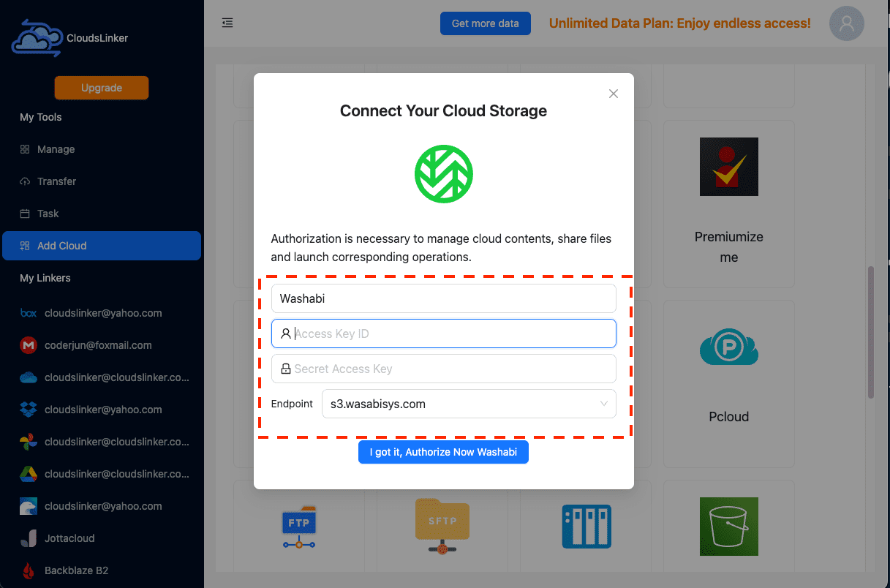The height and width of the screenshot is (588, 890).
Task: Select the Add Cloud menu item
Action: pos(102,246)
